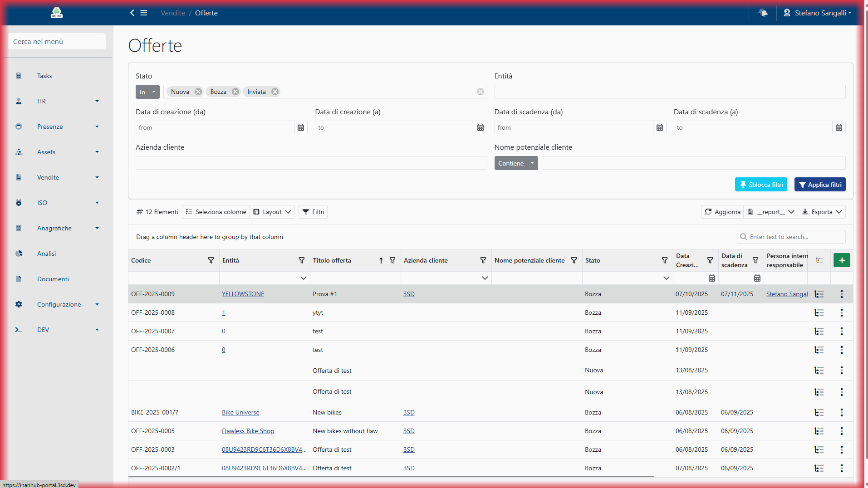This screenshot has height=488, width=868.
Task: Open Documenti in the sidebar
Action: pos(53,279)
